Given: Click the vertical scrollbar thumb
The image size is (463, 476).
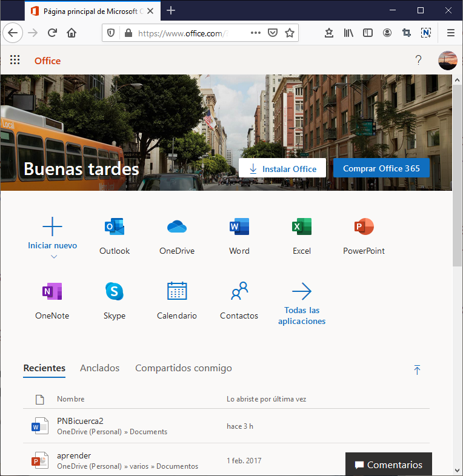Looking at the screenshot, I should pos(457,176).
